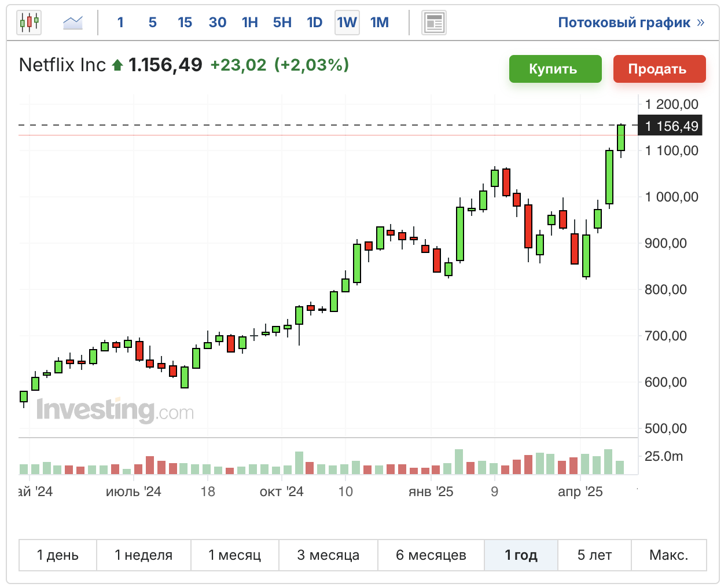Select the 1 год range tab
The width and height of the screenshot is (728, 587).
tap(521, 555)
